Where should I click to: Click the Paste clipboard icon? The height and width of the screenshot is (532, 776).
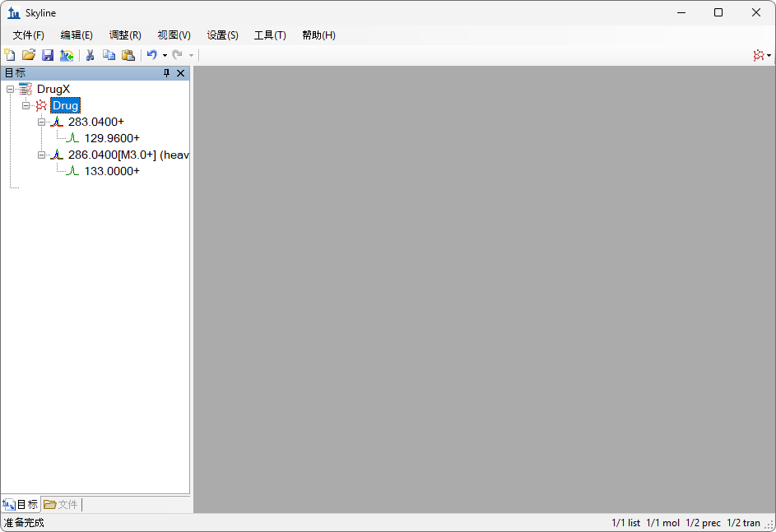tap(128, 55)
